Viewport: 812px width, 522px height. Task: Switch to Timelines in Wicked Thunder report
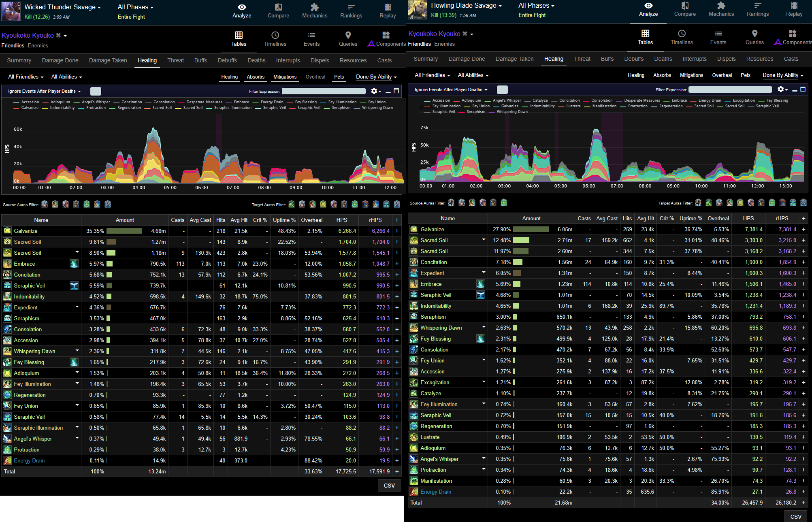(275, 39)
